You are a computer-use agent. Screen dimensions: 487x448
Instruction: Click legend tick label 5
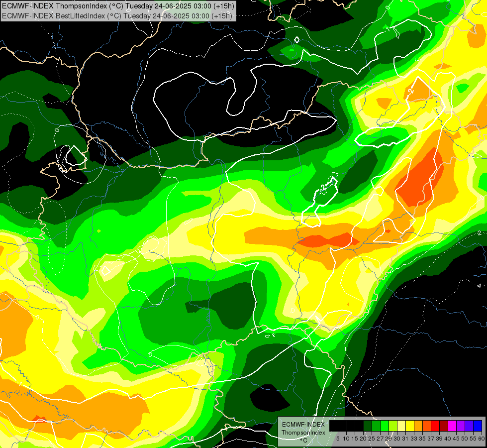point(338,439)
